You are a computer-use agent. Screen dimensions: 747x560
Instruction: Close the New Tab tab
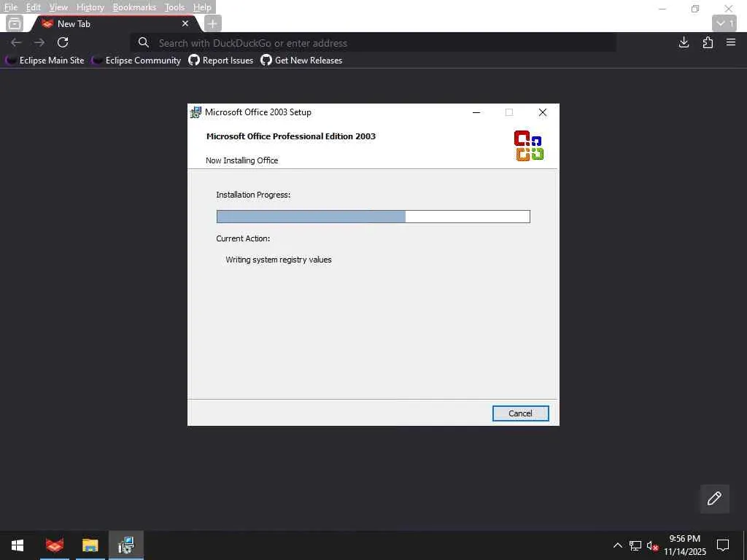[185, 23]
